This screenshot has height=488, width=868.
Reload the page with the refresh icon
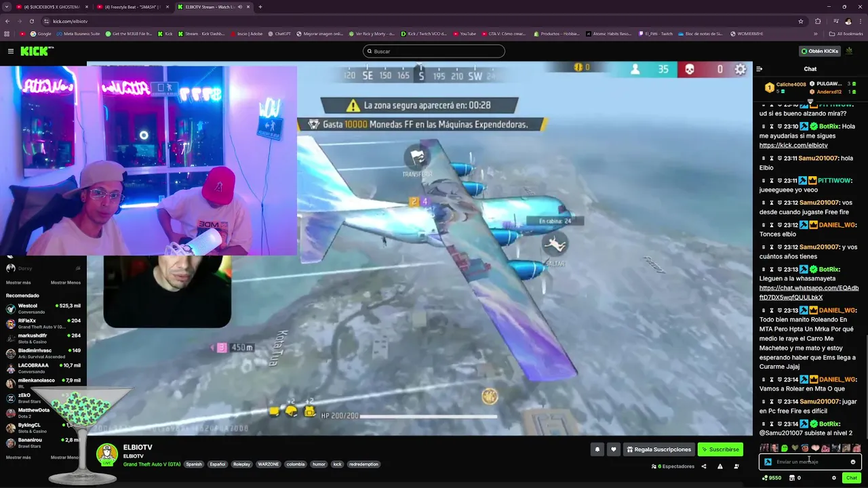pyautogui.click(x=33, y=21)
